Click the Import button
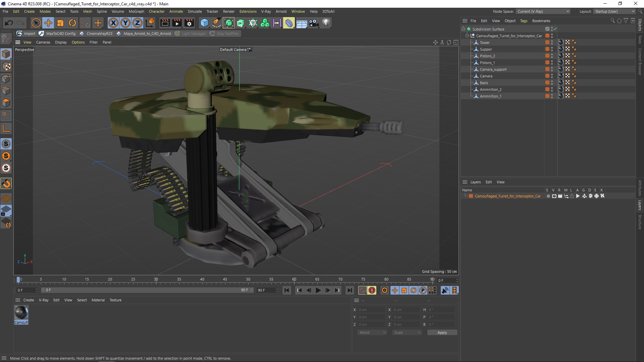 pyautogui.click(x=26, y=34)
